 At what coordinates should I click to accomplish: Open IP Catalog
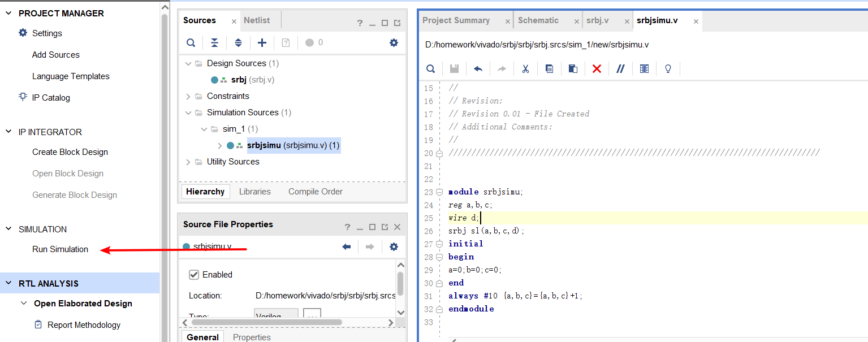(51, 98)
